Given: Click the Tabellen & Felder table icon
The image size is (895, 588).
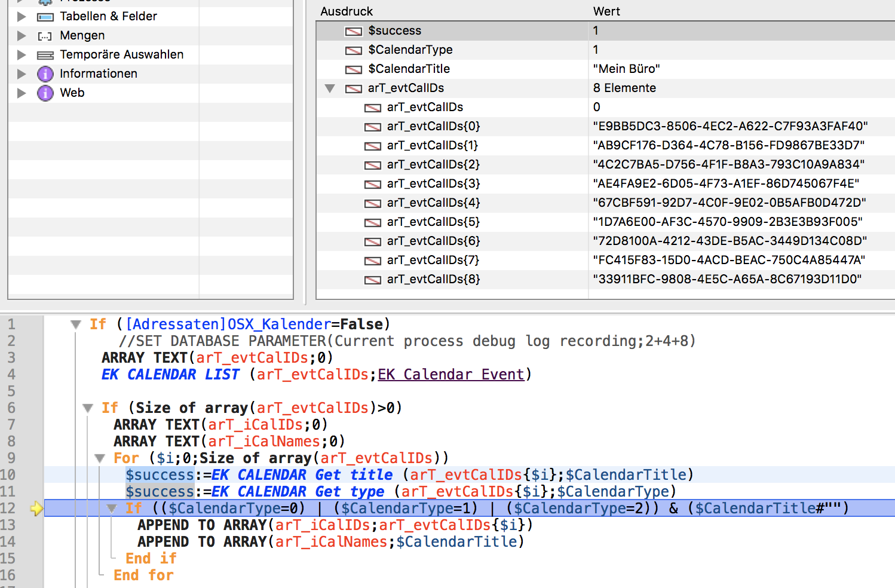Looking at the screenshot, I should click(45, 17).
